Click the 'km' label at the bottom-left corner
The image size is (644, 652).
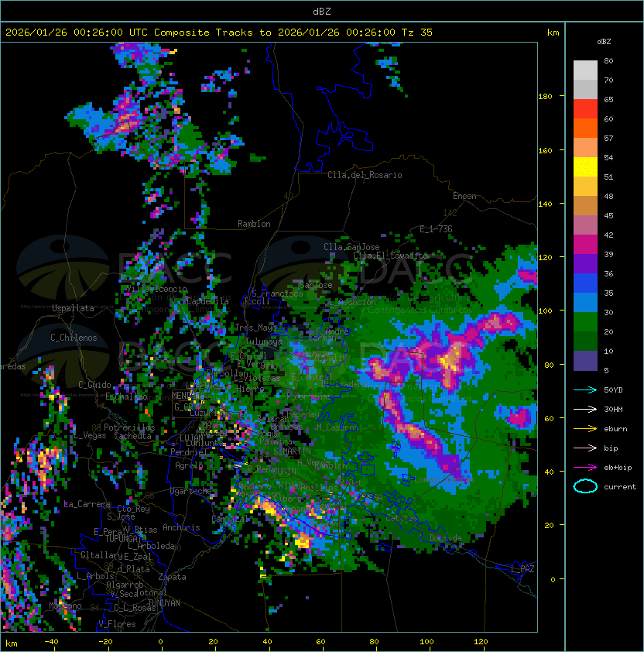12,643
